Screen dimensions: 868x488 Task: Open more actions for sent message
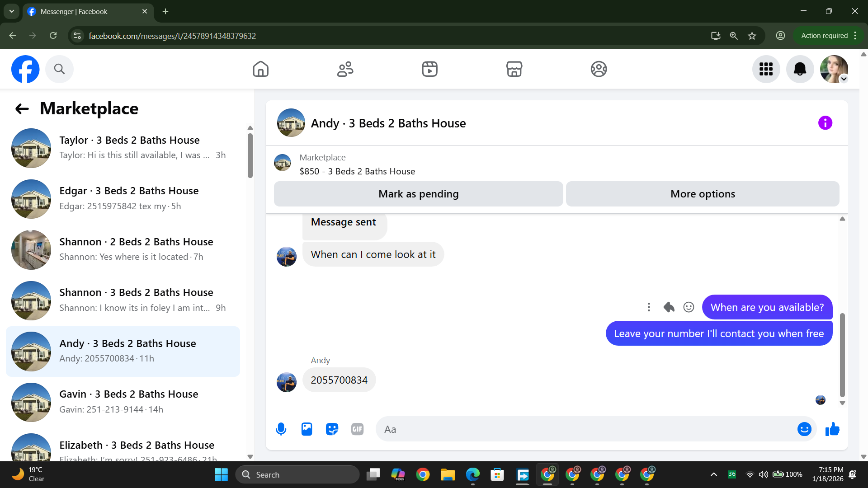pyautogui.click(x=649, y=307)
